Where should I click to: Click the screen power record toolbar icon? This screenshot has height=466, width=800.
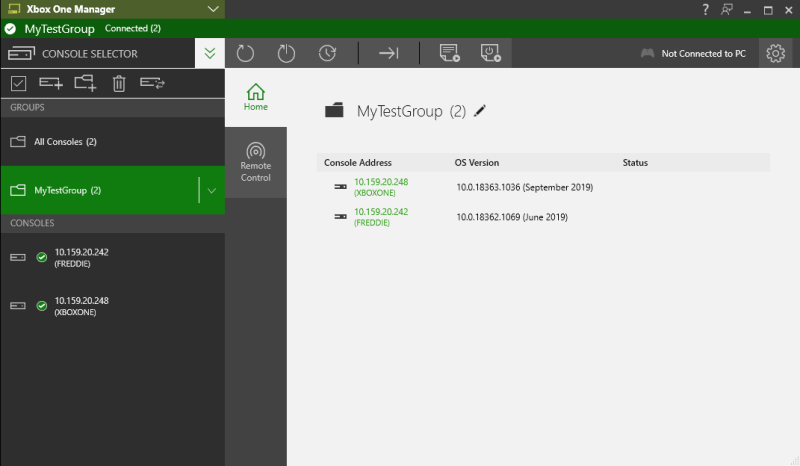pyautogui.click(x=490, y=53)
